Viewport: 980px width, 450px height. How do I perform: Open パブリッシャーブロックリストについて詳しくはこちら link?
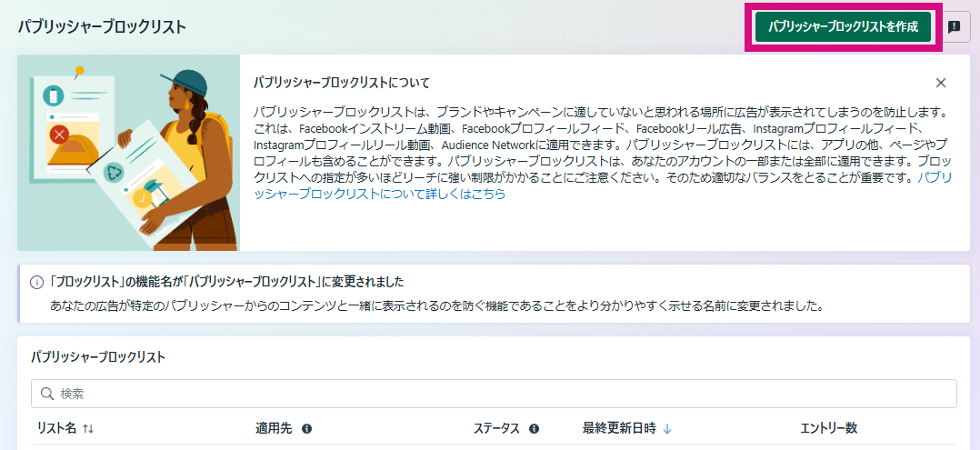[x=603, y=185]
